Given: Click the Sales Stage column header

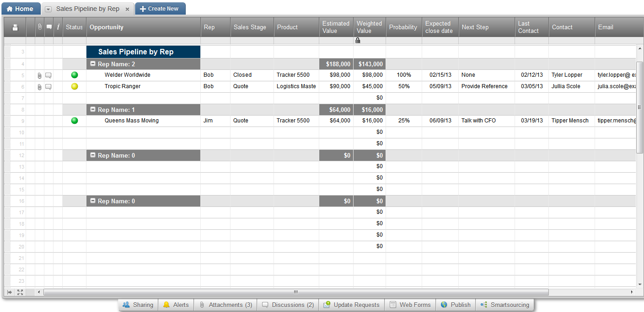Looking at the screenshot, I should point(252,27).
